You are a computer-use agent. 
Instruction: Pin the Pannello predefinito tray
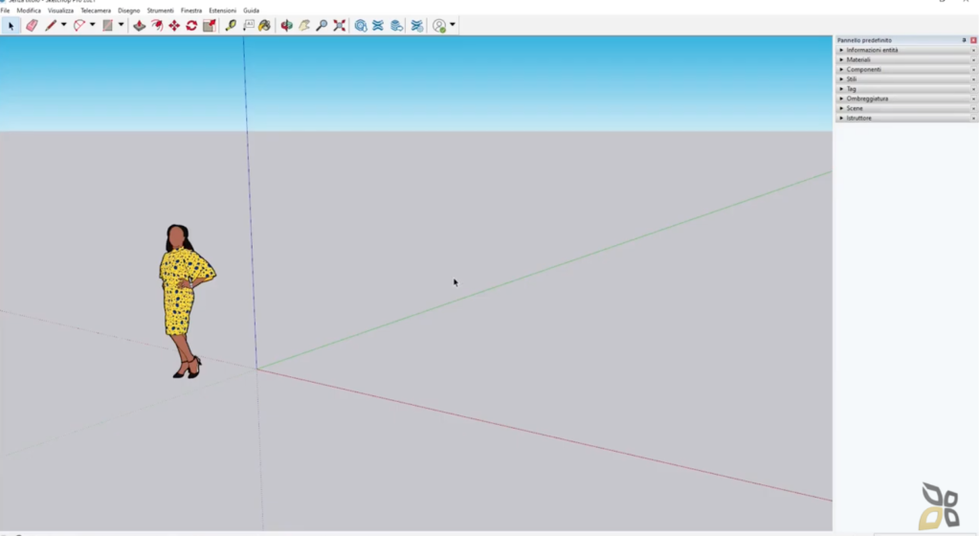point(964,40)
